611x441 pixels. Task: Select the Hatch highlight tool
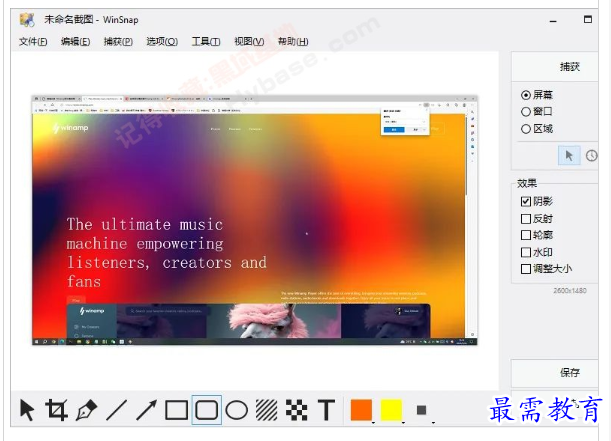[x=267, y=410]
